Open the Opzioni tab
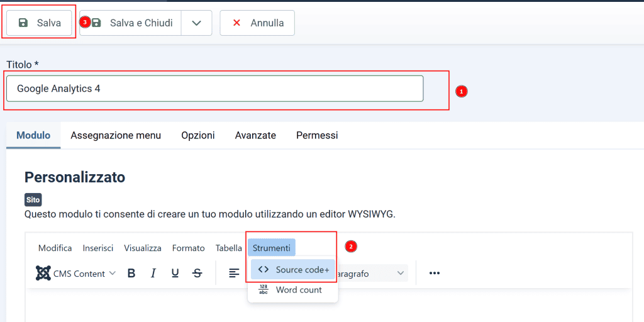Screen dimensions: 644x322 click(x=198, y=135)
